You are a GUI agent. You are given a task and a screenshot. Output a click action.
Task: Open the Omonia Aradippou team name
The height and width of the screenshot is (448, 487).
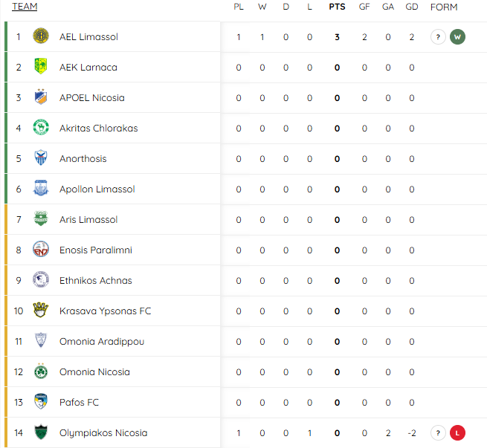102,341
